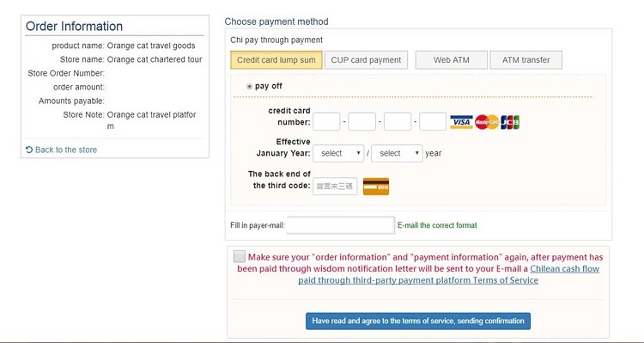Switch to CUP card payment tab
Viewport: 644px width, 343px height.
366,60
